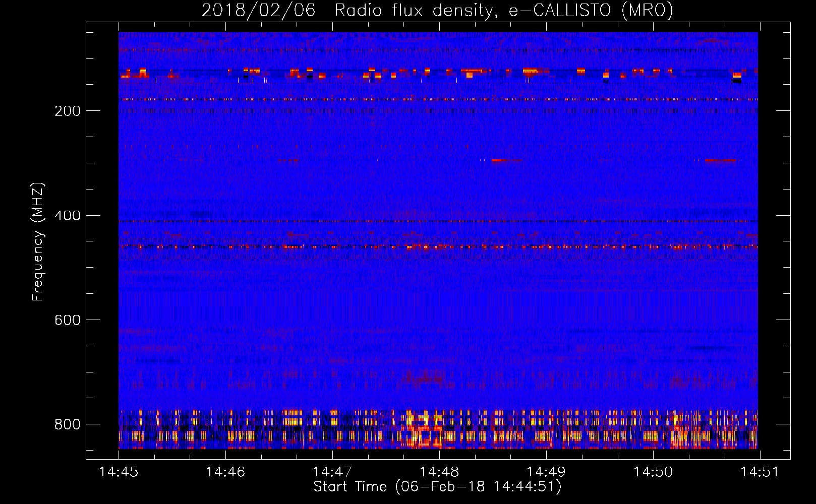Click the bright red burst near 300 MHz at 14:48:30
This screenshot has height=504, width=816.
point(506,160)
